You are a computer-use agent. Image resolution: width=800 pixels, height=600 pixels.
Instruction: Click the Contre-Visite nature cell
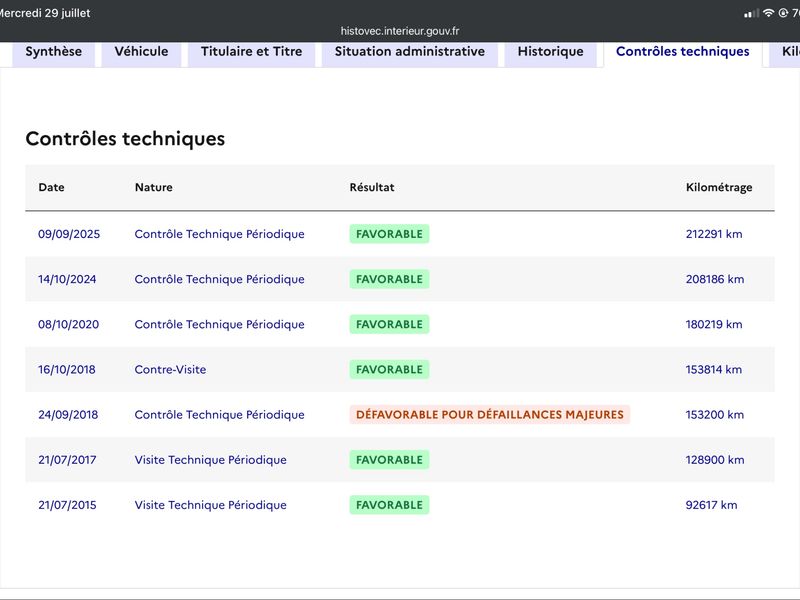170,369
